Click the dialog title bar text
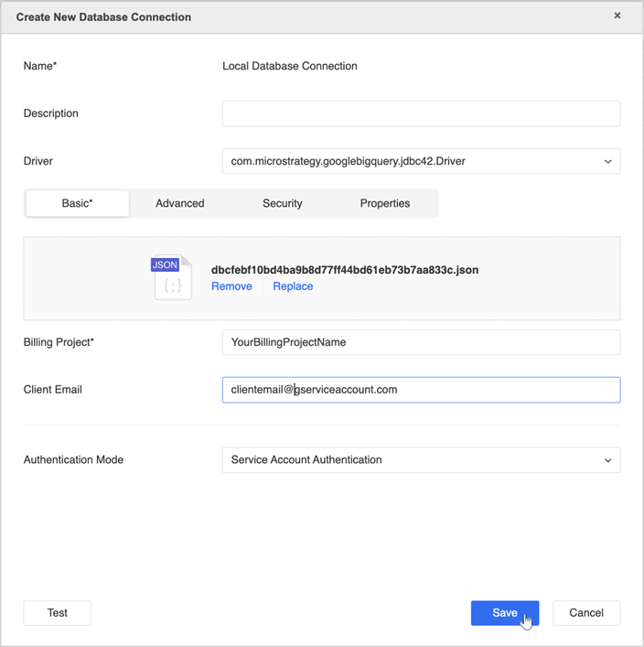644x647 pixels. [104, 16]
